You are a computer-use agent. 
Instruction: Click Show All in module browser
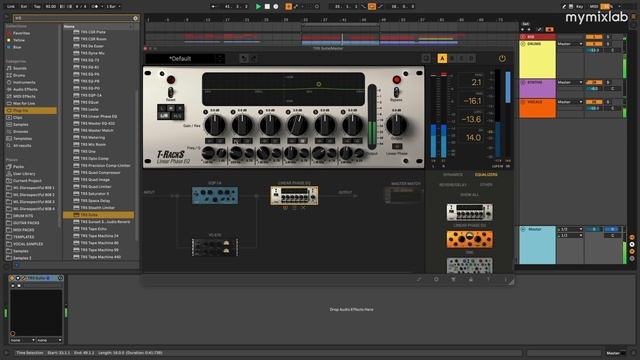[x=469, y=195]
